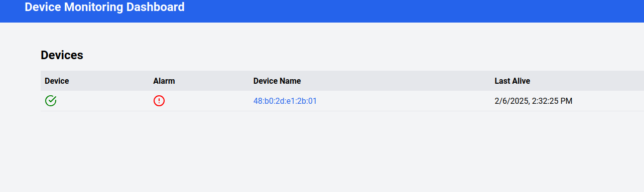Screen dimensions: 644x192
Task: Click the check-circle icon in Device column
Action: 51,101
